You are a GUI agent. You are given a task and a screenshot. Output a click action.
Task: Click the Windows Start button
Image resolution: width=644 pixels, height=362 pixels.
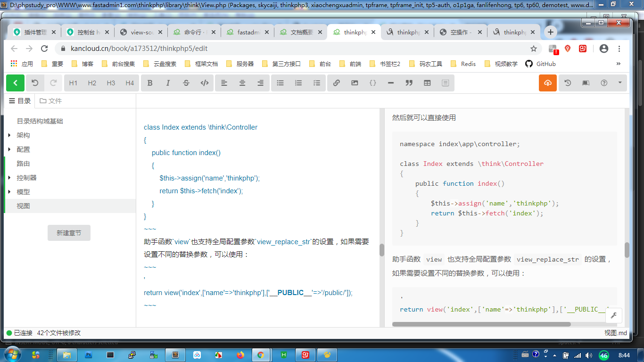pos(13,354)
